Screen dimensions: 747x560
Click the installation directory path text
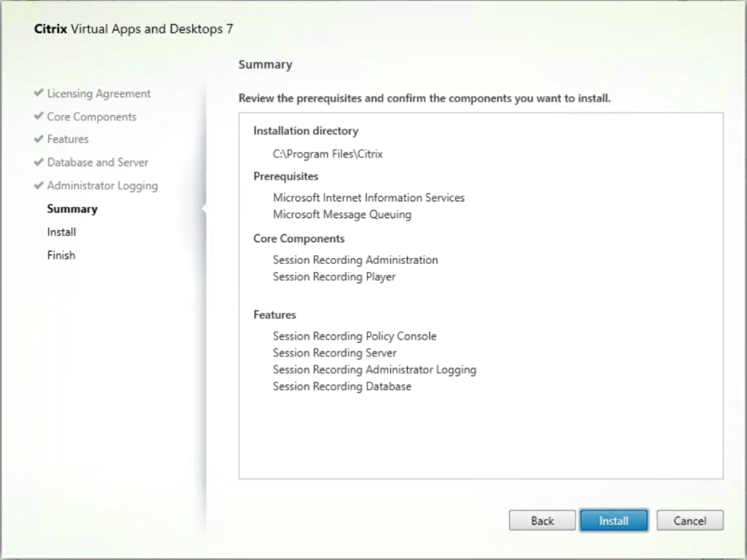[x=328, y=154]
